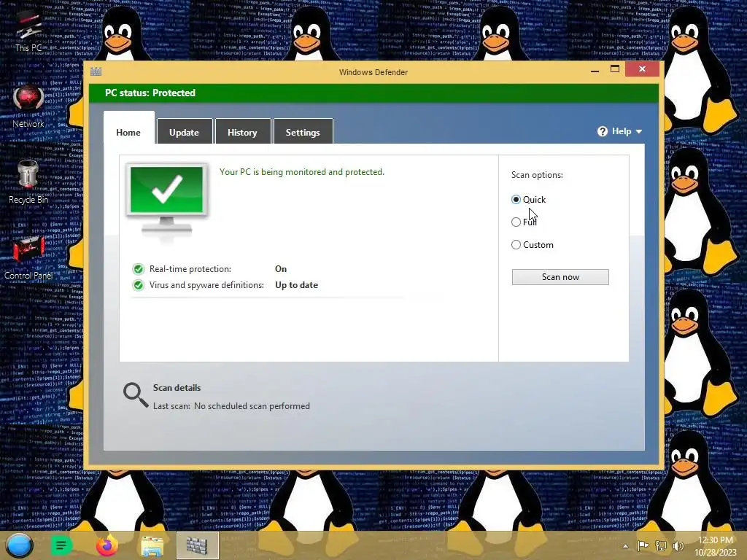Switch to the History tab

pos(242,133)
